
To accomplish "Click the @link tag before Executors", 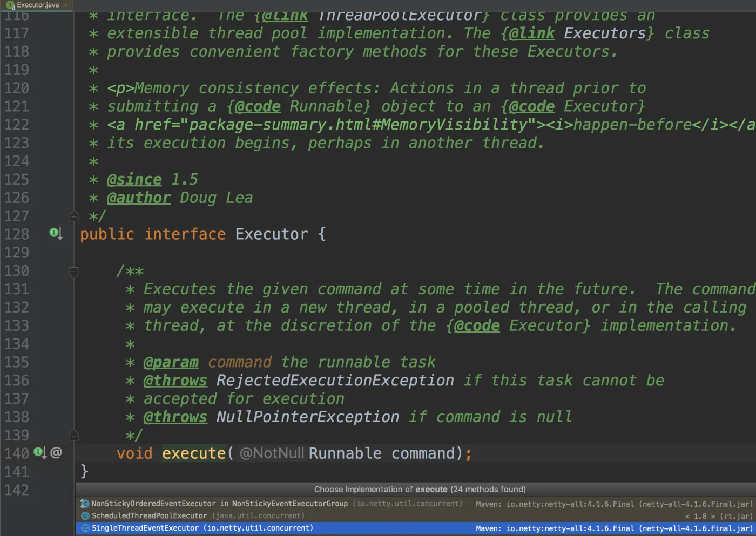I will tap(532, 33).
